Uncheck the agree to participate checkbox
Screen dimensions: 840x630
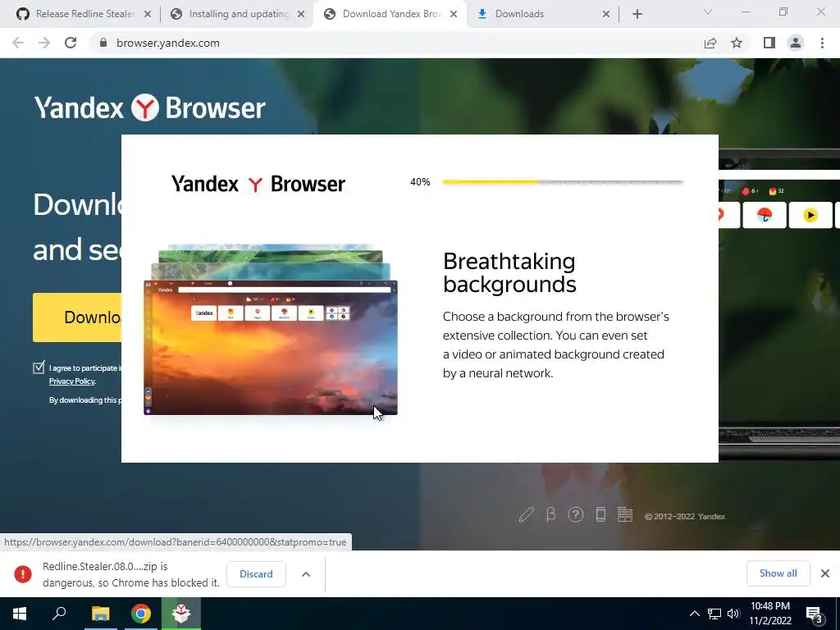tap(39, 367)
